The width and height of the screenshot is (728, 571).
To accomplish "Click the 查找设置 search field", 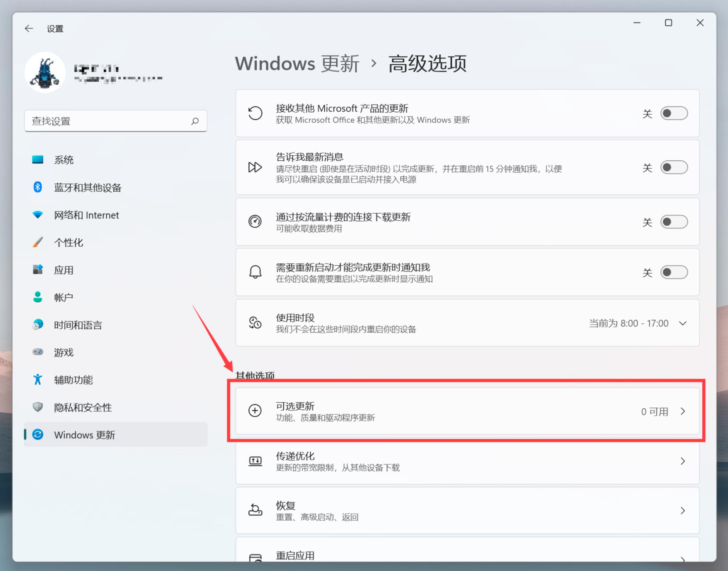I will pos(115,121).
